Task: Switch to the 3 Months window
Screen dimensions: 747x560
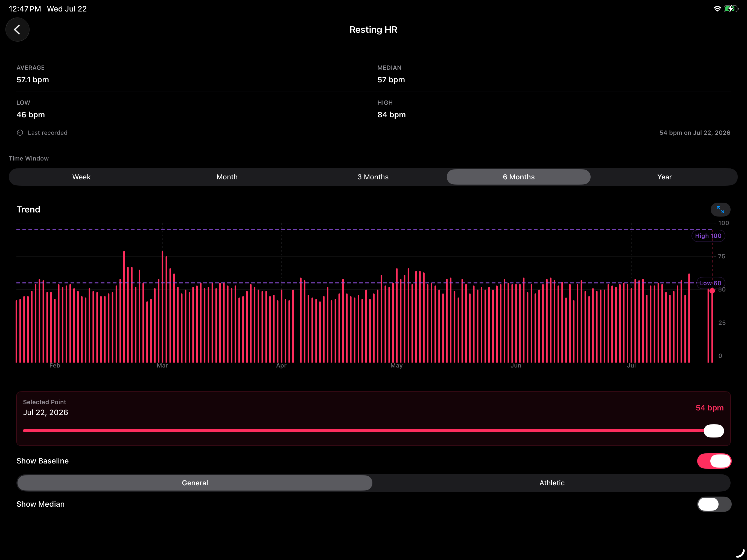Action: click(373, 177)
